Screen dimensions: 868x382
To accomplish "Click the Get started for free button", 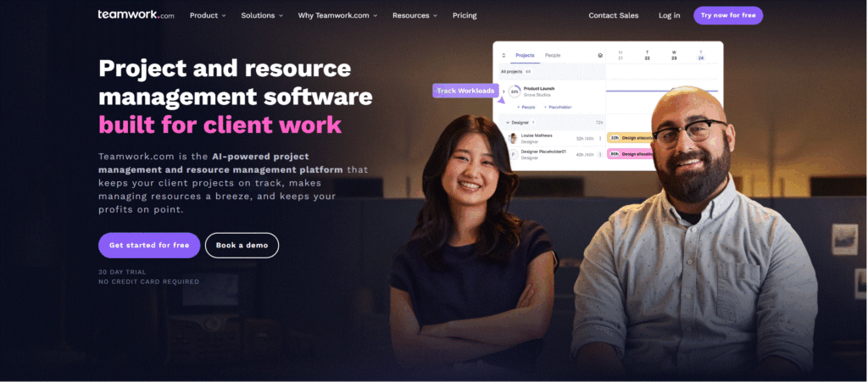I will pos(149,245).
